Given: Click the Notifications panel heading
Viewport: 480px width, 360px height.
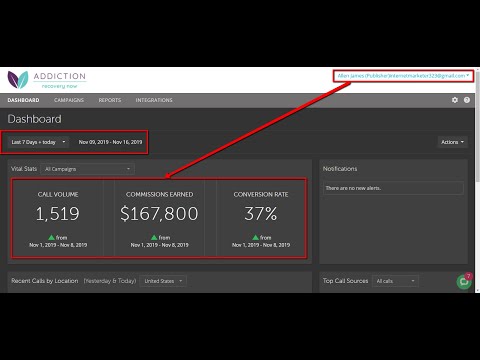Looking at the screenshot, I should [340, 169].
